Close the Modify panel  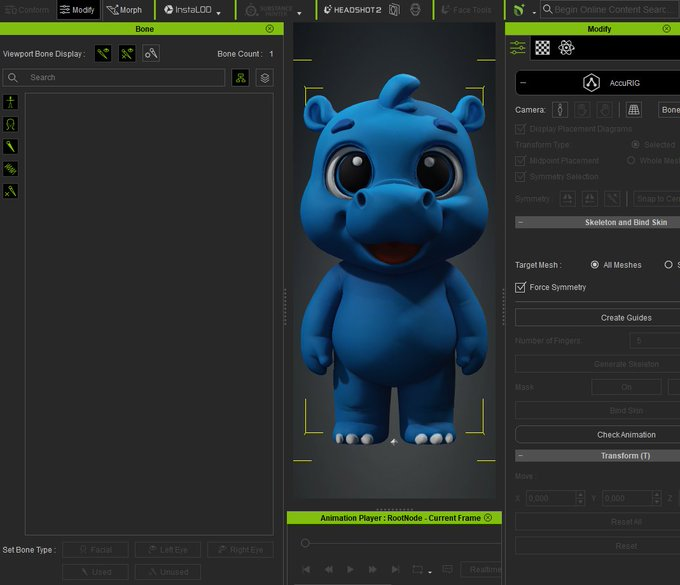(x=667, y=29)
